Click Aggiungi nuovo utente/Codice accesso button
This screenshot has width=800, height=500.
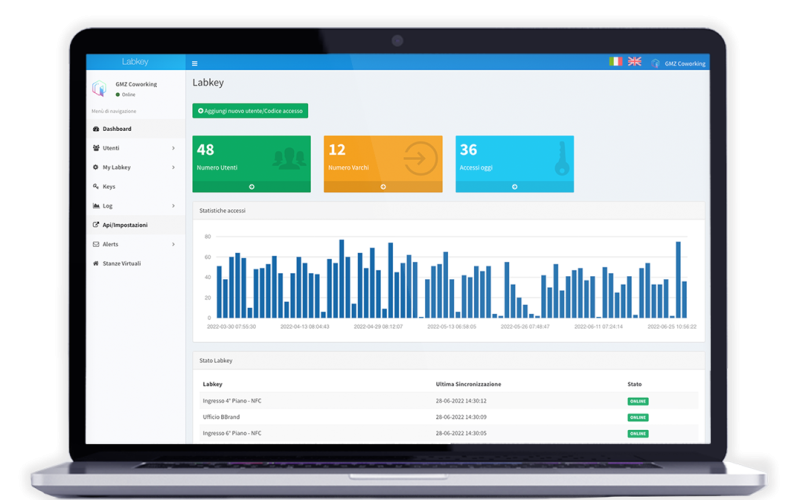pyautogui.click(x=250, y=110)
